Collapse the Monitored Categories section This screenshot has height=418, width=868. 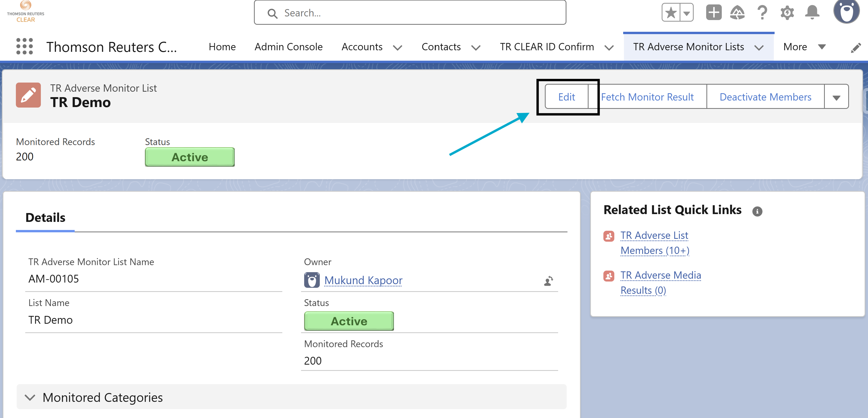[x=291, y=397]
